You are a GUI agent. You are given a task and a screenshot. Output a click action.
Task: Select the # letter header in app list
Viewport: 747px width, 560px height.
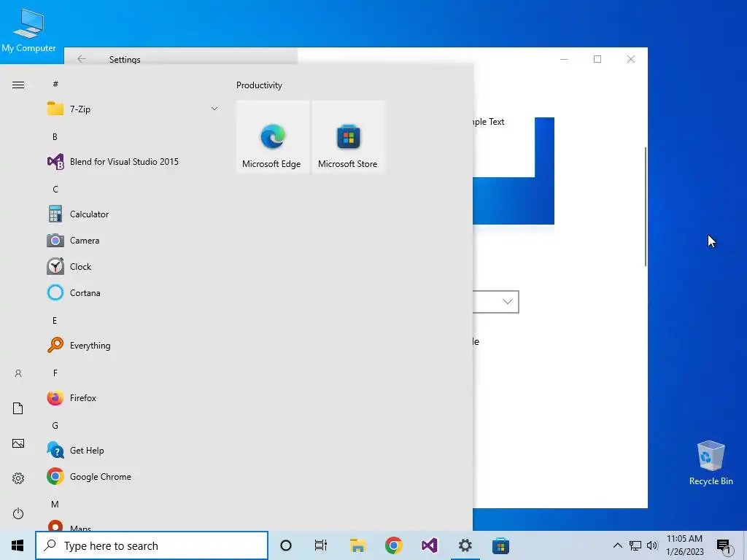pyautogui.click(x=55, y=84)
